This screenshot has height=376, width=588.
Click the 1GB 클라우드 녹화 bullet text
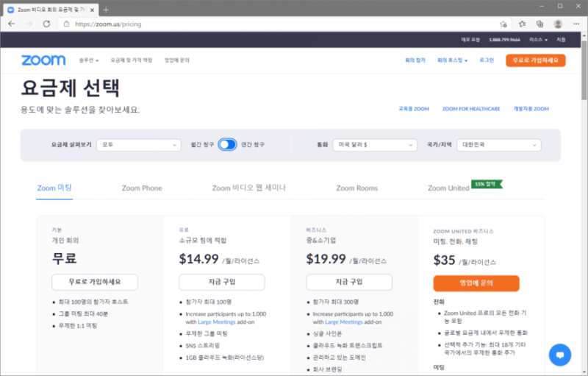(225, 358)
